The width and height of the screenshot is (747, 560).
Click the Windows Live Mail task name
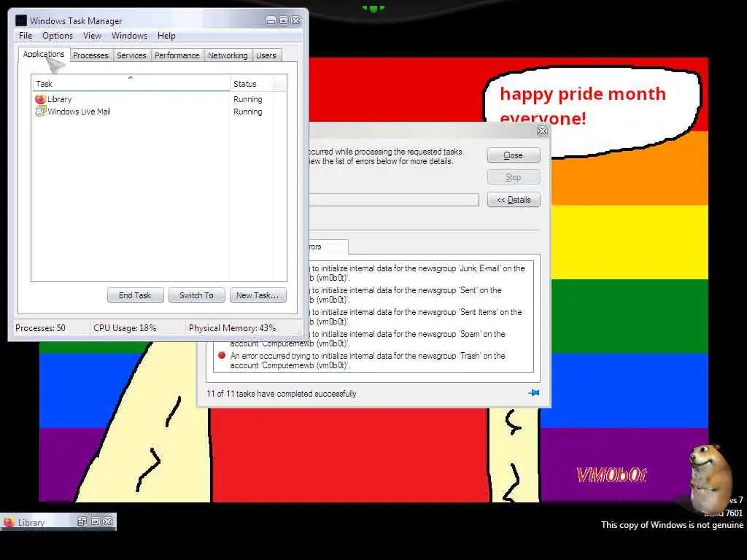coord(79,112)
